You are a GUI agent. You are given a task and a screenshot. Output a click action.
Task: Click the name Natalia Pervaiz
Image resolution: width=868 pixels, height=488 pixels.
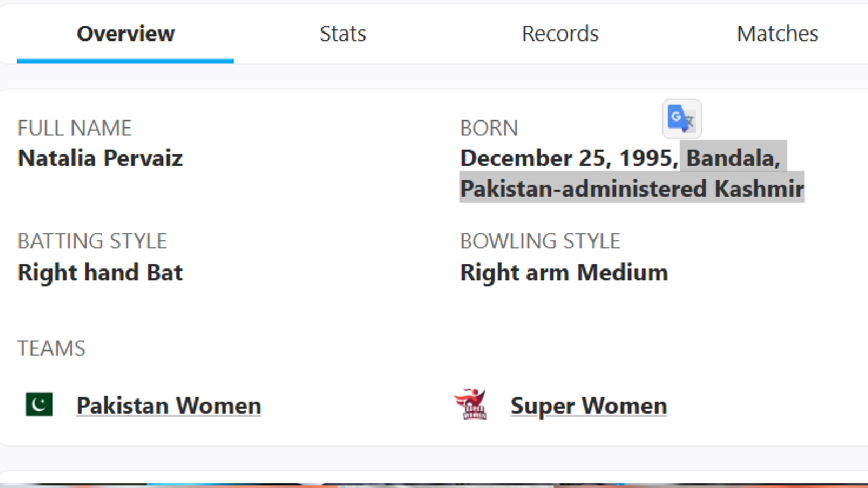point(100,158)
